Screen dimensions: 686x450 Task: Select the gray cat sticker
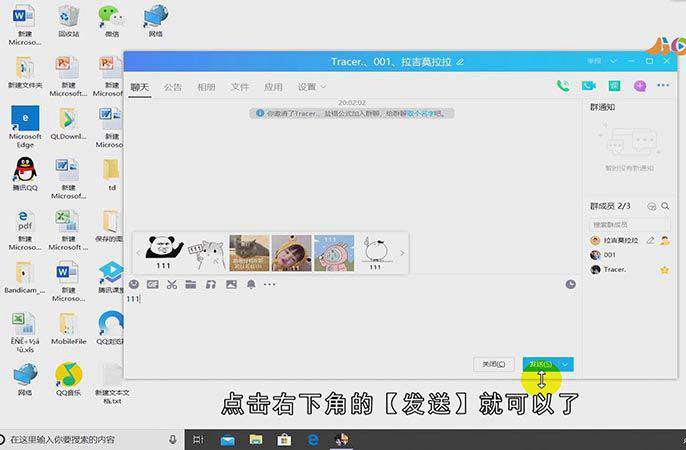click(x=249, y=253)
